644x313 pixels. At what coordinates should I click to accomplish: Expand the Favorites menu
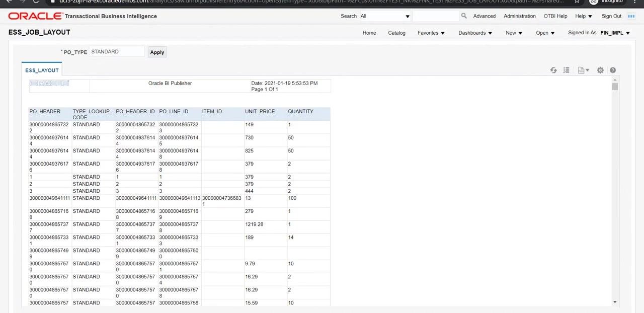click(x=431, y=33)
